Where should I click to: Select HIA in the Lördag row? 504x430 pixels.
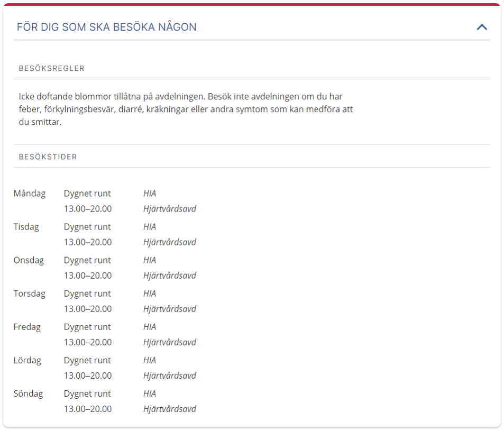[x=150, y=361]
